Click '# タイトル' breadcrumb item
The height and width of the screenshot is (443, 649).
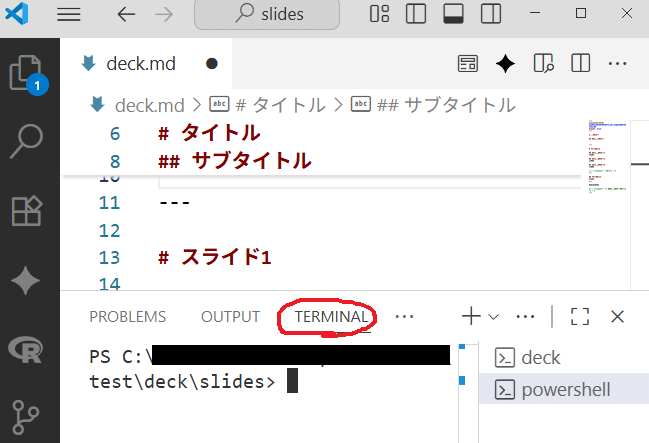click(280, 105)
